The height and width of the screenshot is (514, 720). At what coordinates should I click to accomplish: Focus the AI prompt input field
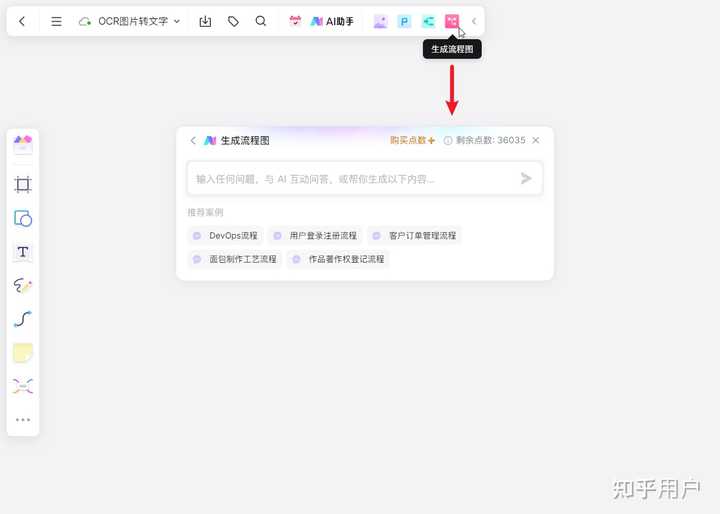pyautogui.click(x=365, y=178)
